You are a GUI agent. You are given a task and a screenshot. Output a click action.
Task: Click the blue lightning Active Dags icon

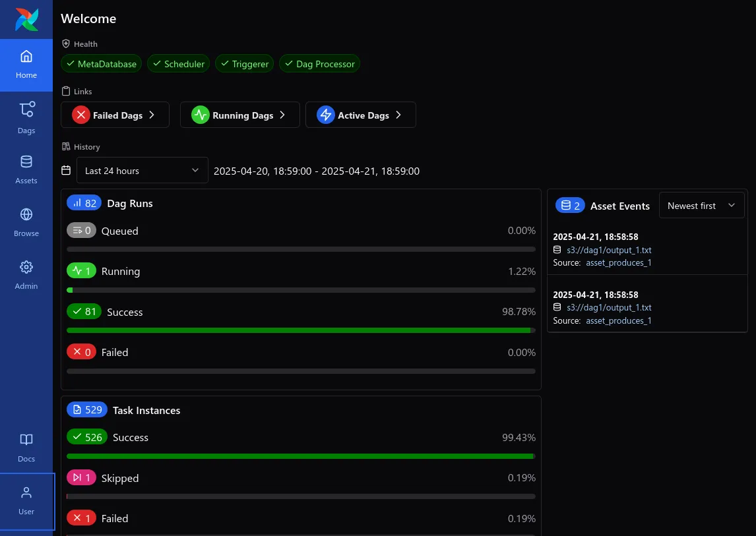[326, 115]
